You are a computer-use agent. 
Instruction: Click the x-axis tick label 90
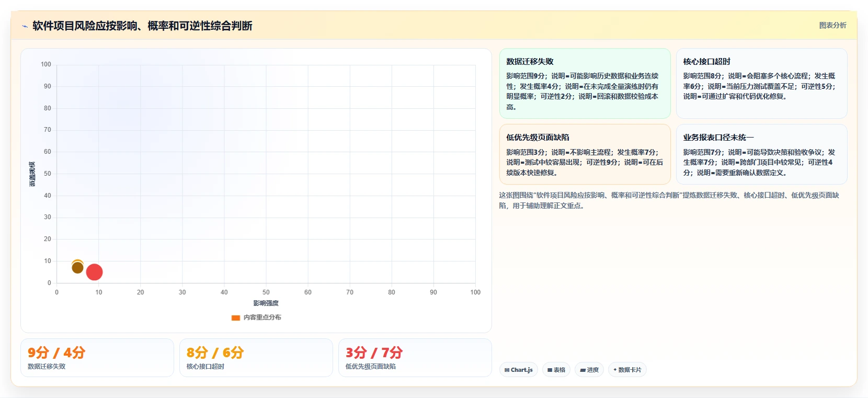(433, 292)
